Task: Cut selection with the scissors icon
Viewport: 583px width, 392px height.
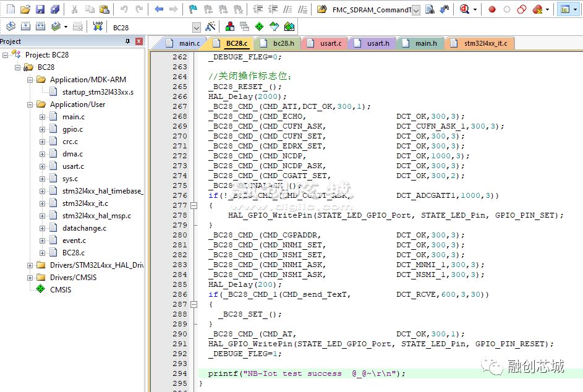Action: pyautogui.click(x=74, y=9)
